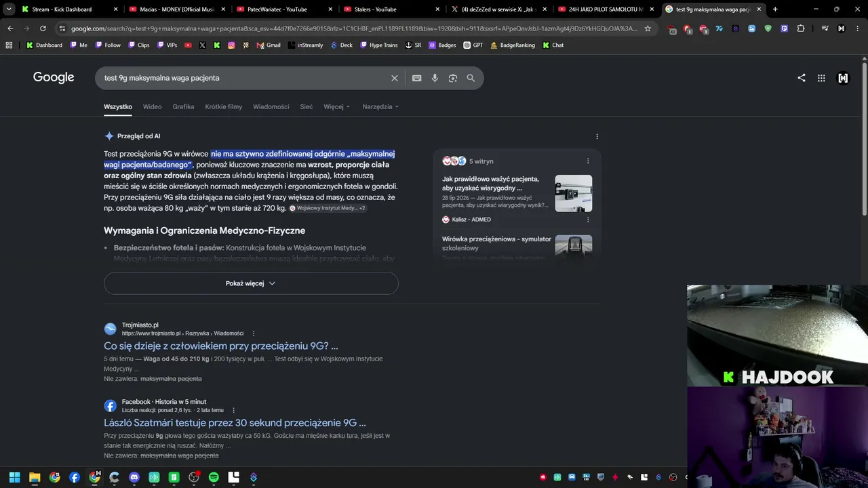
Task: Open 'Co się dzieje z człowiekiem' result
Action: pyautogui.click(x=221, y=346)
